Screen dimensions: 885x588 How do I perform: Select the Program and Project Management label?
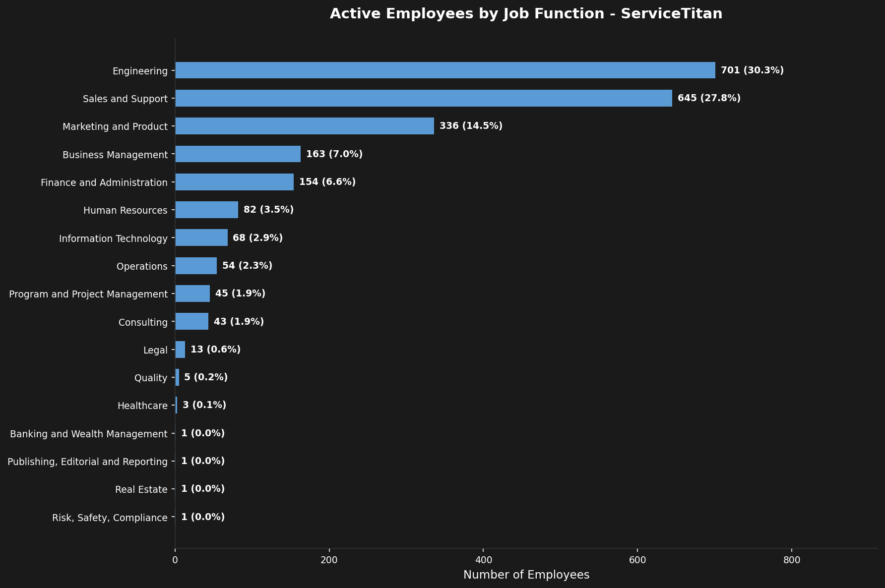pyautogui.click(x=88, y=294)
